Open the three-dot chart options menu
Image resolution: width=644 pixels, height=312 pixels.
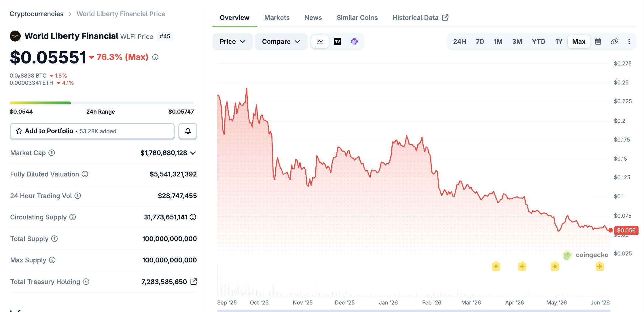click(x=629, y=42)
